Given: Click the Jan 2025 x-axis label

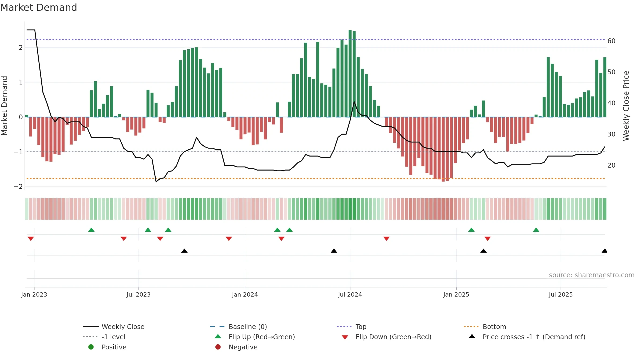Looking at the screenshot, I should coord(456,295).
